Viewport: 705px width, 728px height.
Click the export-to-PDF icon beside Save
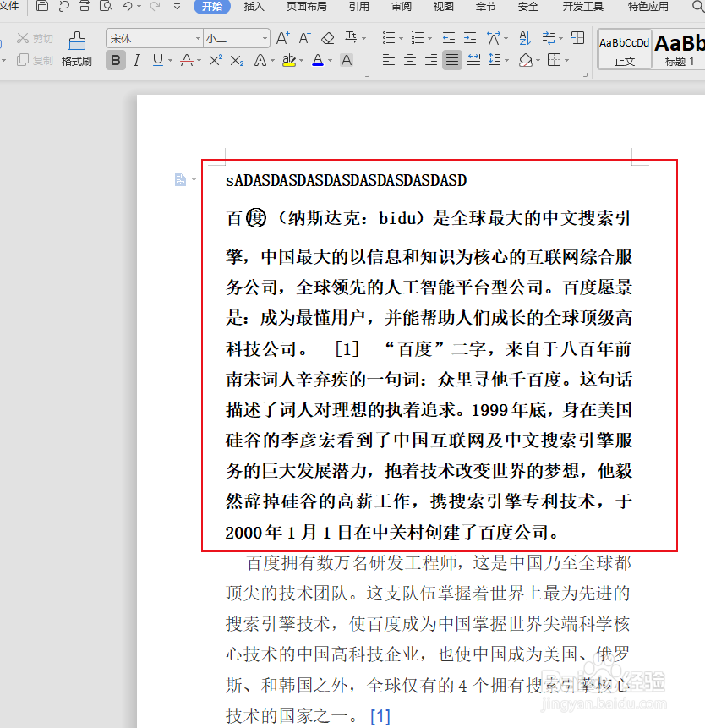click(63, 6)
